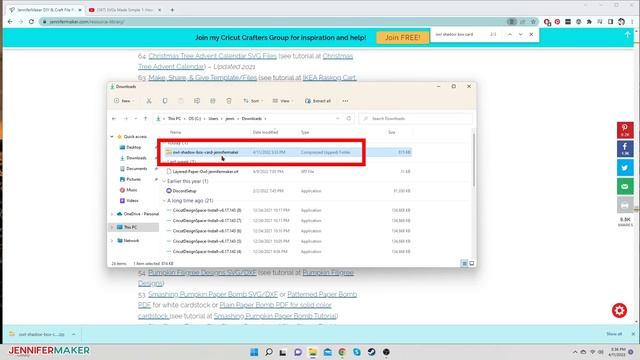The width and height of the screenshot is (640, 360).
Task: Click the Explorer refresh icon
Action: pos(349,118)
